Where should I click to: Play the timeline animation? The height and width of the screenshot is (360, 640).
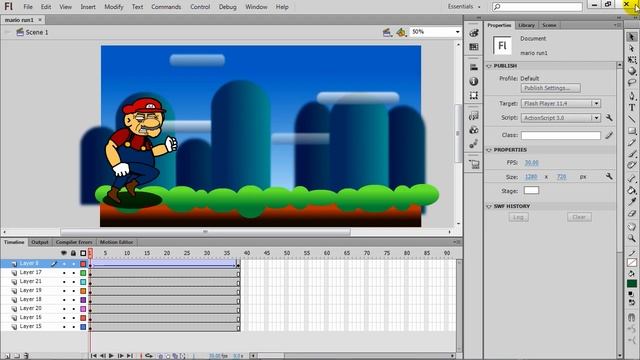111,356
